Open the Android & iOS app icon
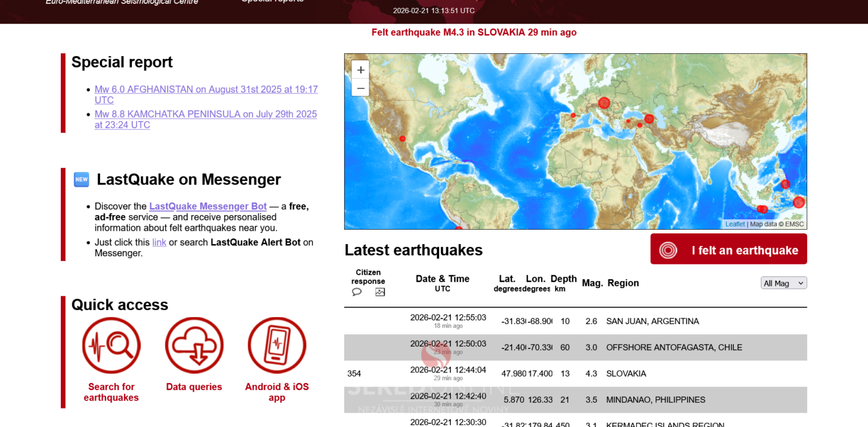868x427 pixels. coord(277,345)
